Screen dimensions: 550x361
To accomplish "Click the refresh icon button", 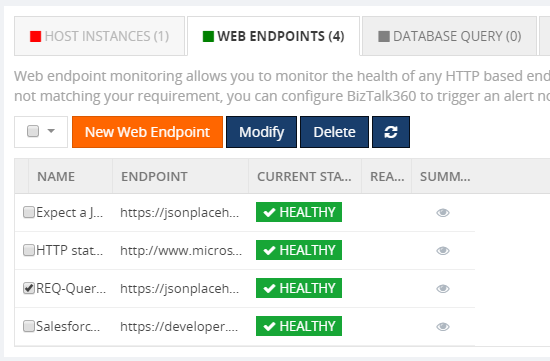I will pos(391,132).
